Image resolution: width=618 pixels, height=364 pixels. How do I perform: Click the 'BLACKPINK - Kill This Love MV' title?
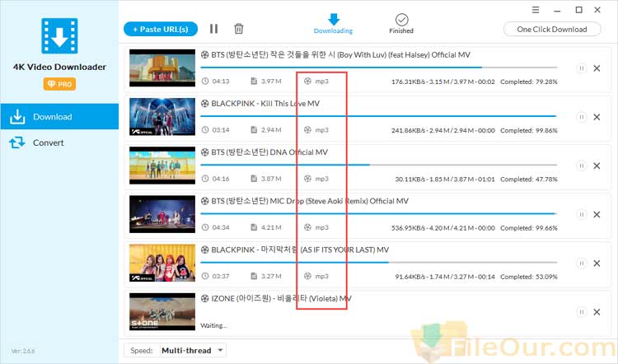[x=265, y=104]
